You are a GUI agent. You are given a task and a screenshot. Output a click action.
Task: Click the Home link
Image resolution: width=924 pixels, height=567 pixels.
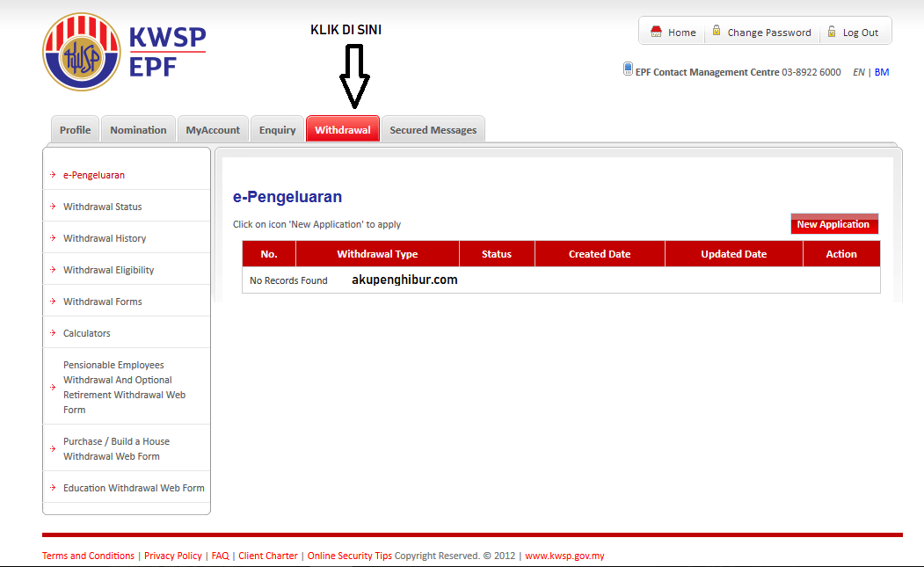[682, 33]
